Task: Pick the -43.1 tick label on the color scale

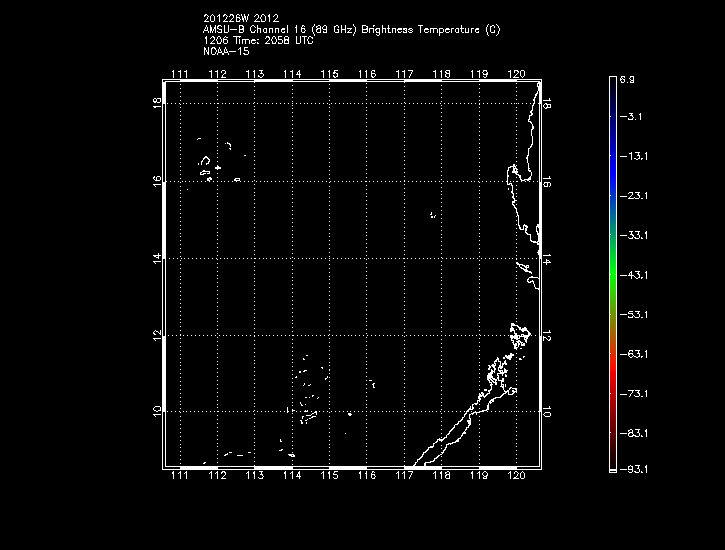Action: coord(637,274)
